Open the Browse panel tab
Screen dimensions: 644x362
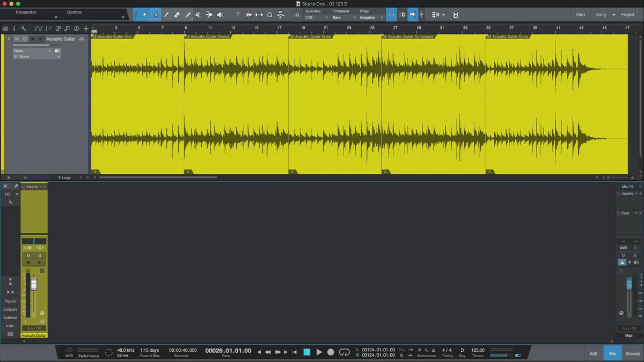click(x=633, y=353)
